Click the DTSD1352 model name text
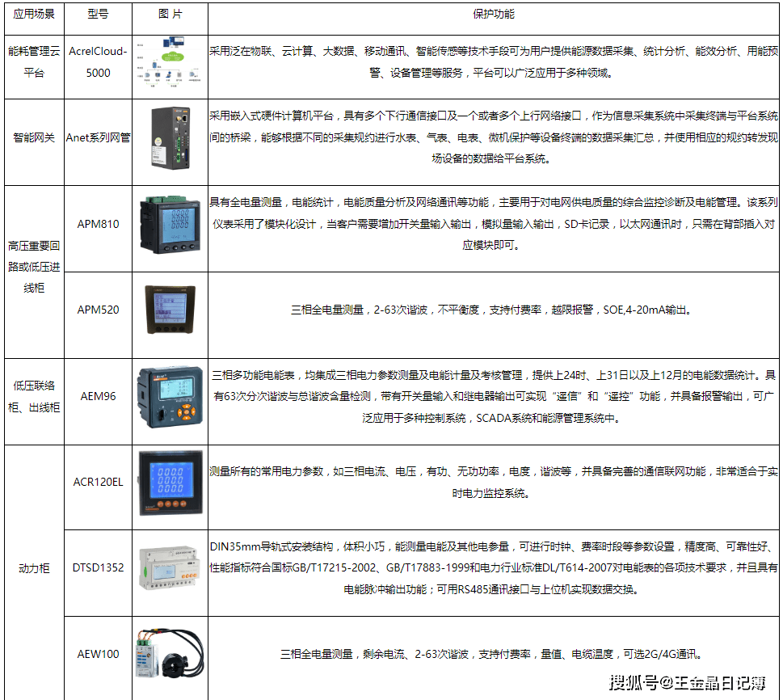 coord(98,568)
